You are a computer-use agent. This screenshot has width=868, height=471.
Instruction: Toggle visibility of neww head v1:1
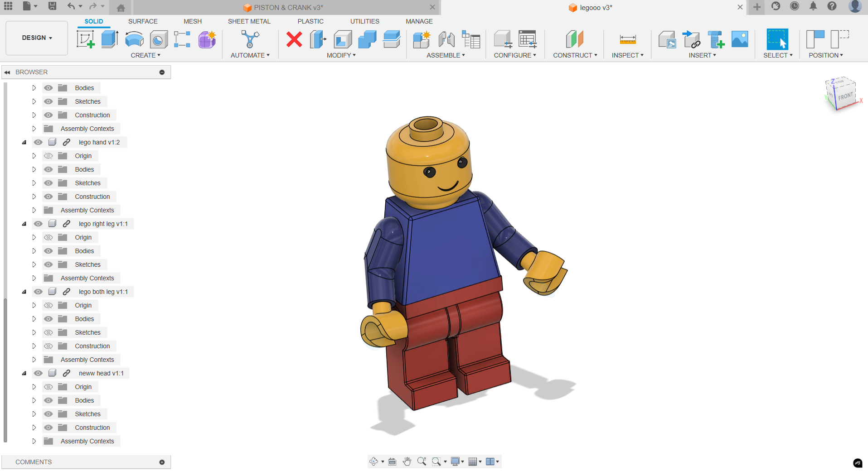(38, 373)
